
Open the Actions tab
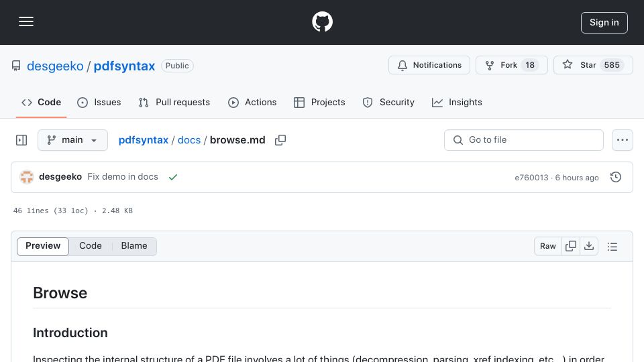click(x=252, y=102)
